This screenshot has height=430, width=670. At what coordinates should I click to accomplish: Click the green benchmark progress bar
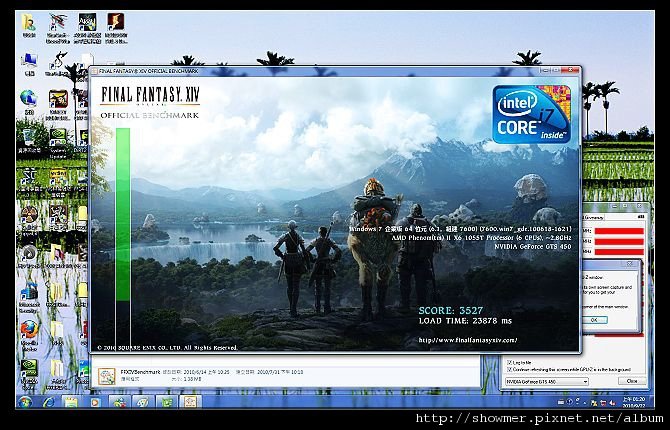[x=123, y=214]
